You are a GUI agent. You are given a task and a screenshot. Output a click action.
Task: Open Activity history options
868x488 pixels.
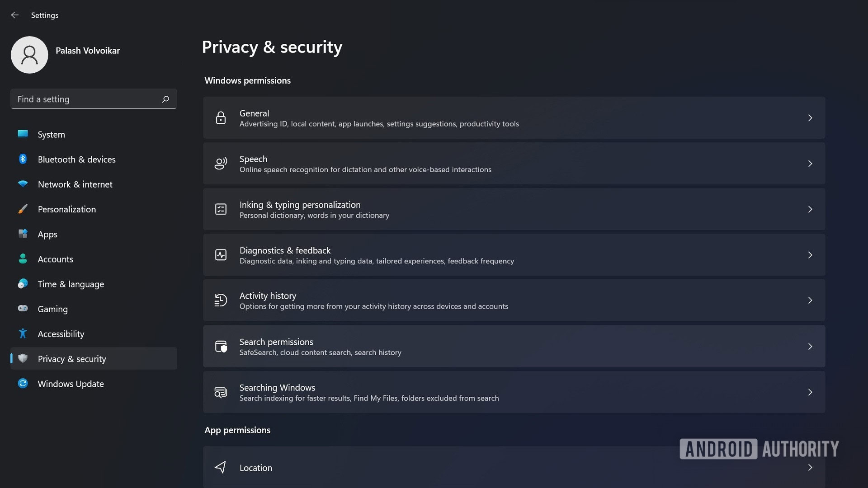(x=514, y=300)
